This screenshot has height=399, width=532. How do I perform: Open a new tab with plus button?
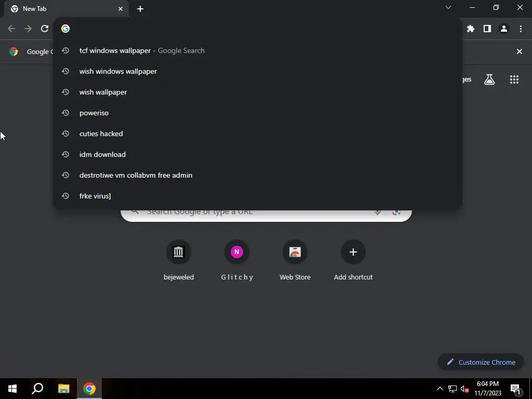pyautogui.click(x=140, y=9)
